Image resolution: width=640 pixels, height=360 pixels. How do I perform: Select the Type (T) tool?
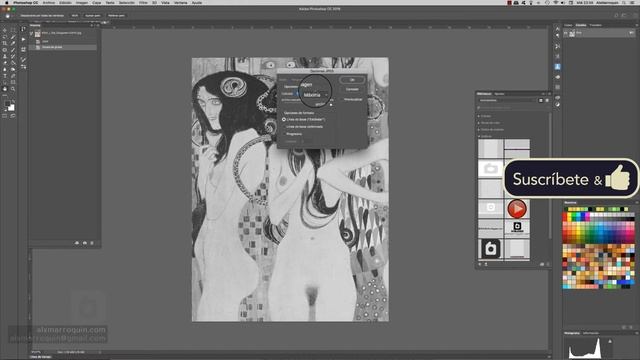pos(5,76)
